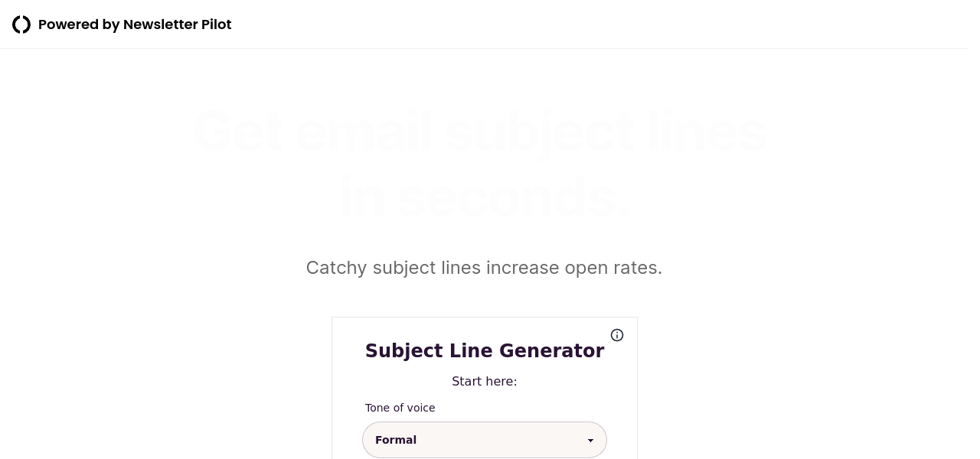This screenshot has height=459, width=980.
Task: Click the word "voice" in the field label
Action: tap(420, 408)
